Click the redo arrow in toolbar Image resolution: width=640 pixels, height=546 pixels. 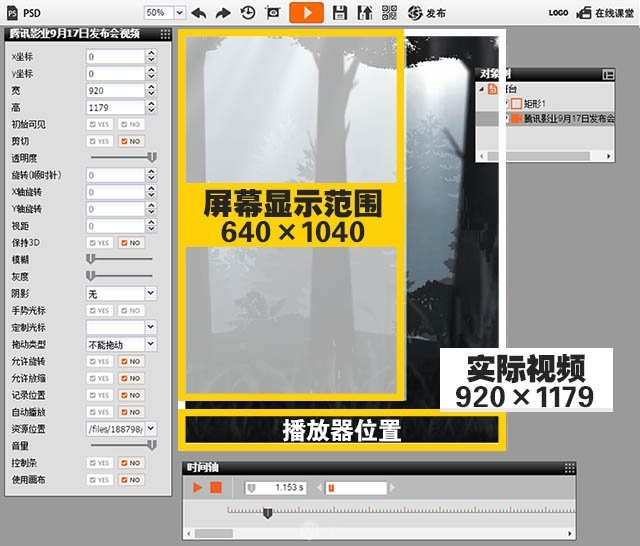(x=222, y=13)
